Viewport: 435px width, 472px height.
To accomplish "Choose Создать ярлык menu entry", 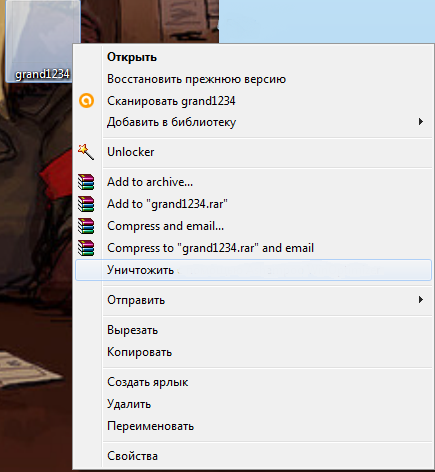I will point(253,382).
